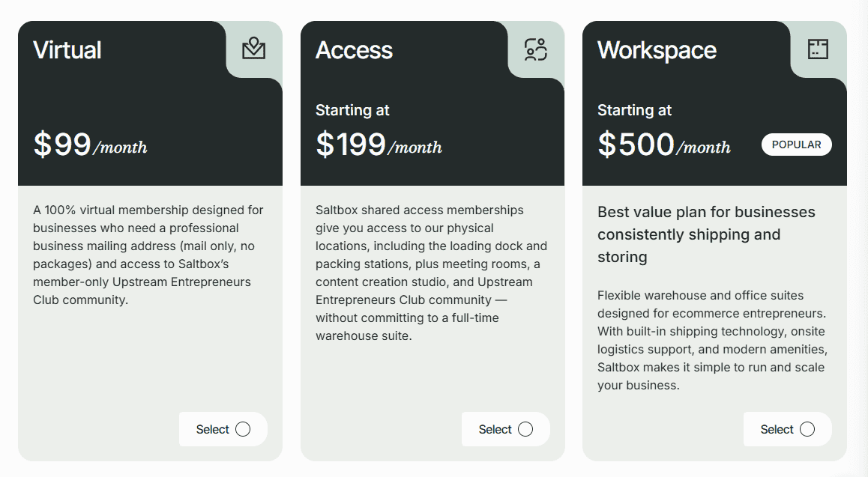Select the Access plan radio button
The height and width of the screenshot is (477, 868).
pyautogui.click(x=525, y=429)
